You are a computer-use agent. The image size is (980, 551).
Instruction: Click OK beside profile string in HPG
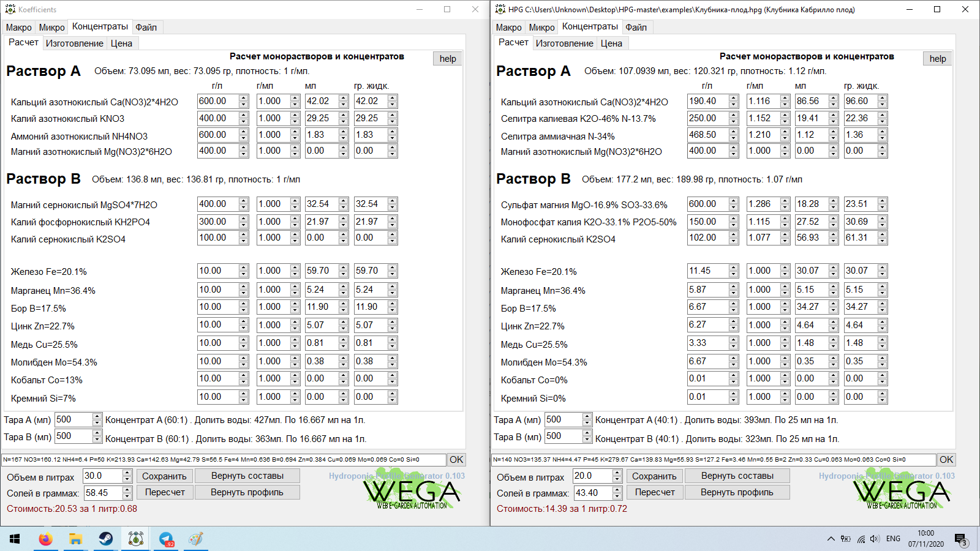(x=947, y=460)
